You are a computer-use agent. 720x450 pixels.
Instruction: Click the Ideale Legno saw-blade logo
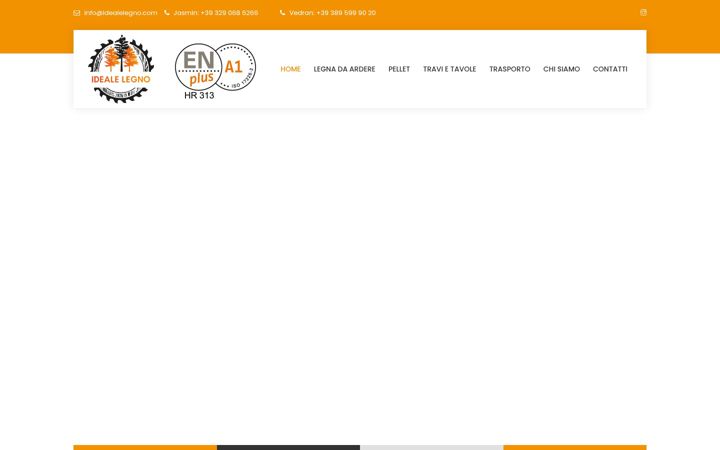tap(121, 69)
